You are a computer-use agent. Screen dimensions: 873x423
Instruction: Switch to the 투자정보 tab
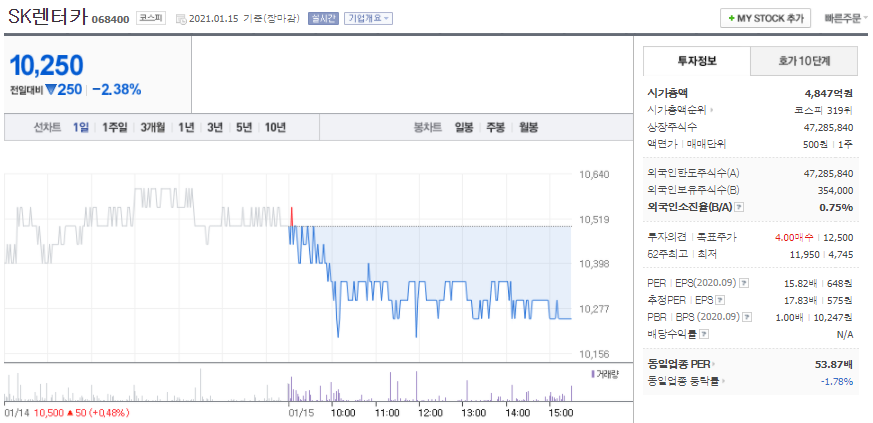697,61
